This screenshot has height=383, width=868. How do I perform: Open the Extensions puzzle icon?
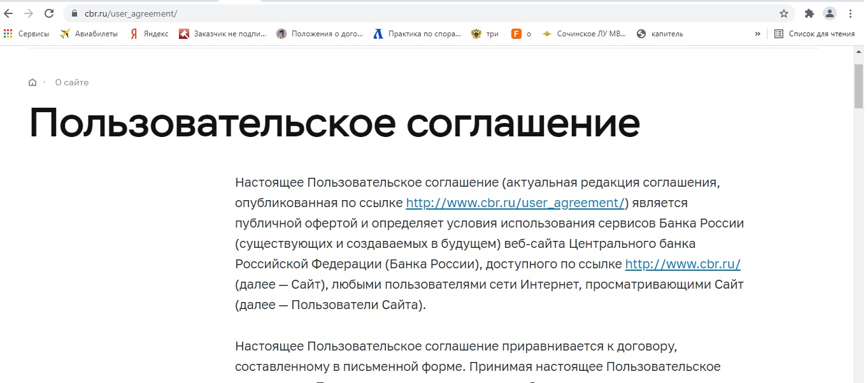[809, 13]
